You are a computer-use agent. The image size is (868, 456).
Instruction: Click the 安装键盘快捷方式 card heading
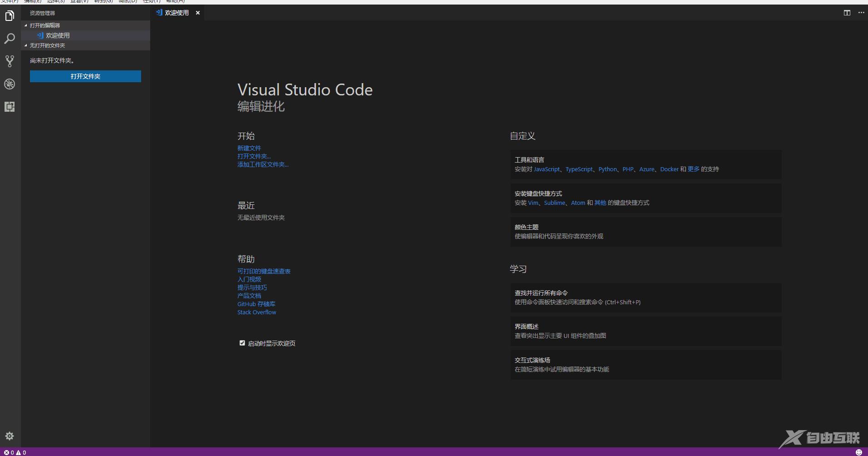[x=538, y=193]
